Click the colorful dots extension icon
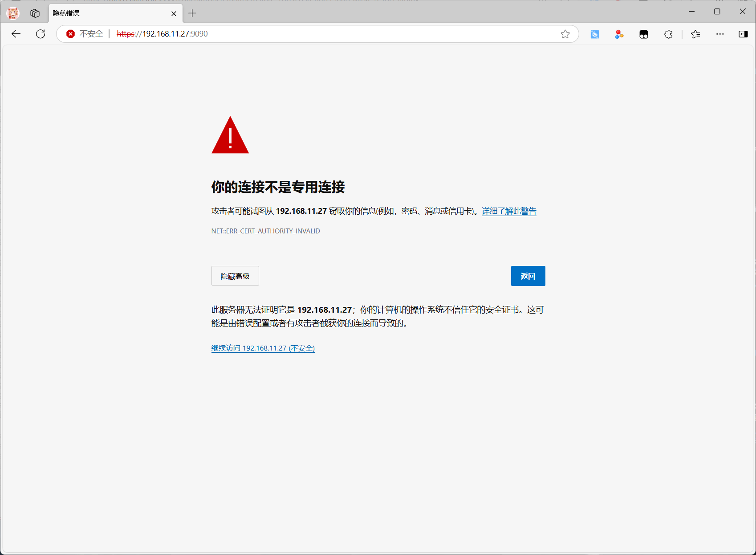 [x=619, y=34]
